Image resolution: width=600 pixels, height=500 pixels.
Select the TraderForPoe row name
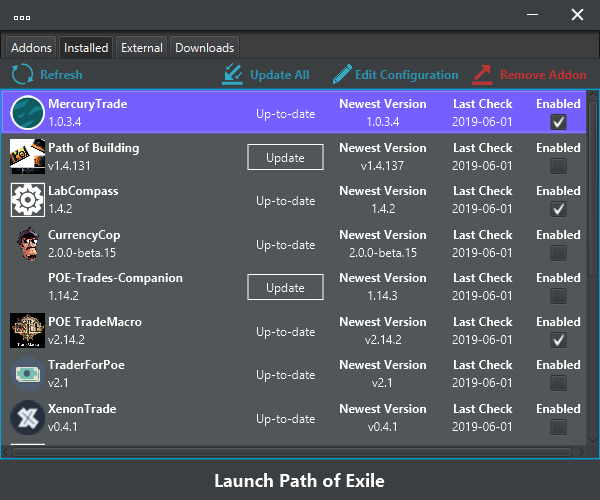[x=86, y=365]
